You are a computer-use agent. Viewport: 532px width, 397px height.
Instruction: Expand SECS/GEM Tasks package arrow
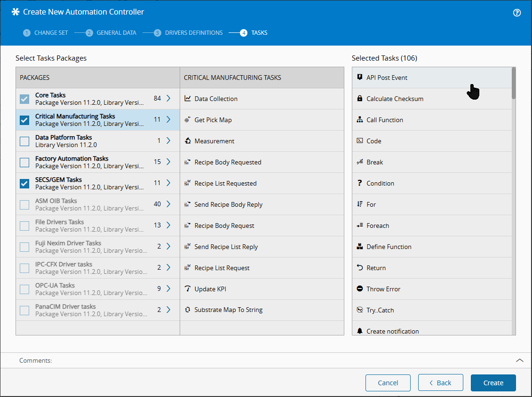pos(168,183)
